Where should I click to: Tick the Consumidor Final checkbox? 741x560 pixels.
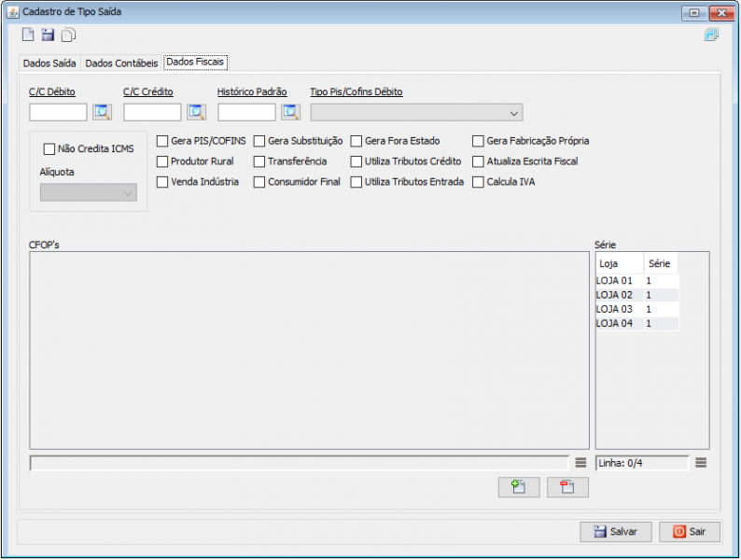pyautogui.click(x=259, y=182)
